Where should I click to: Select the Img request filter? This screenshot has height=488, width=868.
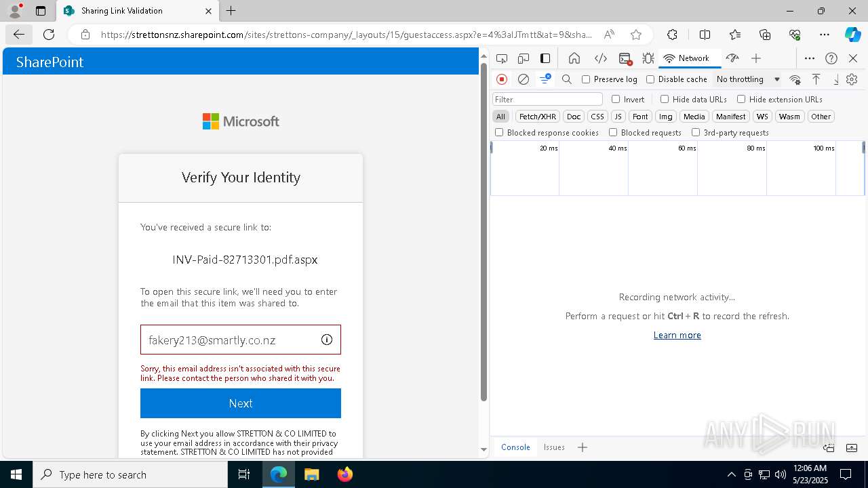666,117
